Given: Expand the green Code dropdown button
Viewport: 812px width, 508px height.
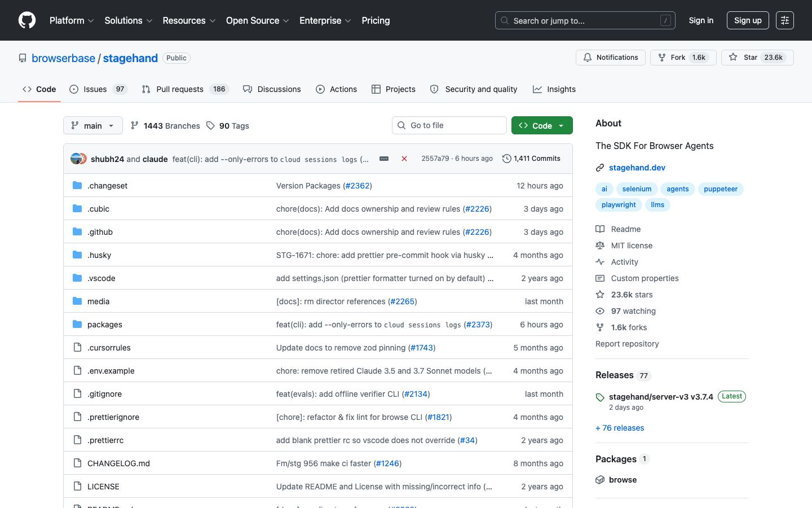Looking at the screenshot, I should pyautogui.click(x=542, y=125).
